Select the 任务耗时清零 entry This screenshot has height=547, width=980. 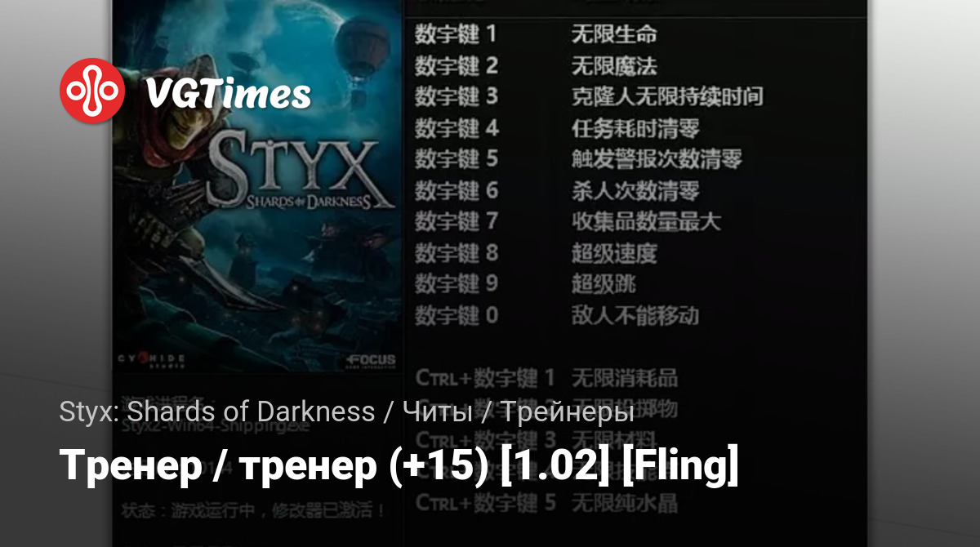635,128
